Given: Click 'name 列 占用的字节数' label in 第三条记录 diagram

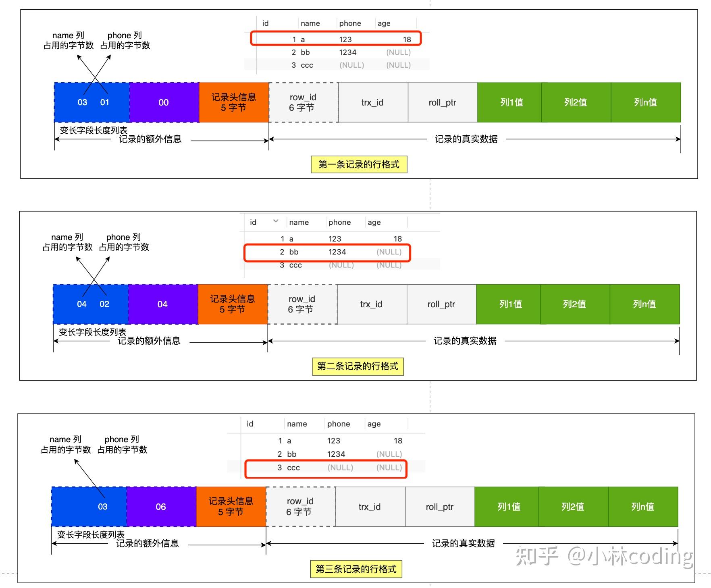Looking at the screenshot, I should 66,444.
